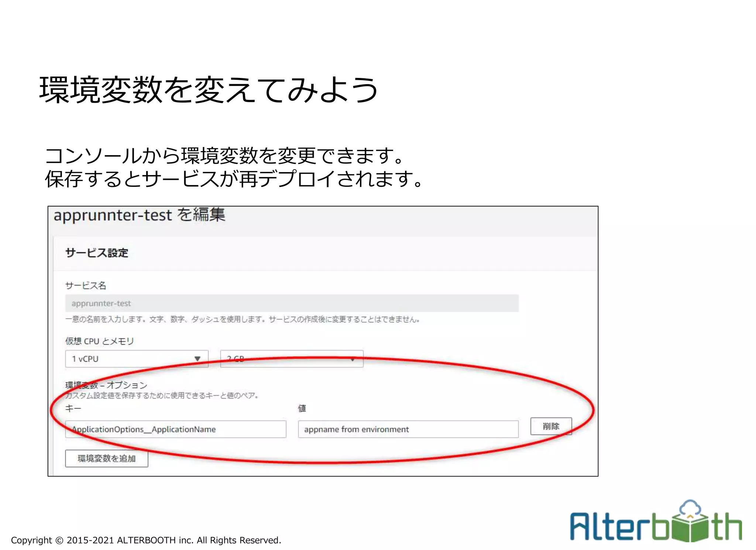The height and width of the screenshot is (550, 756).
Task: Click the 削除 button
Action: coord(551,426)
